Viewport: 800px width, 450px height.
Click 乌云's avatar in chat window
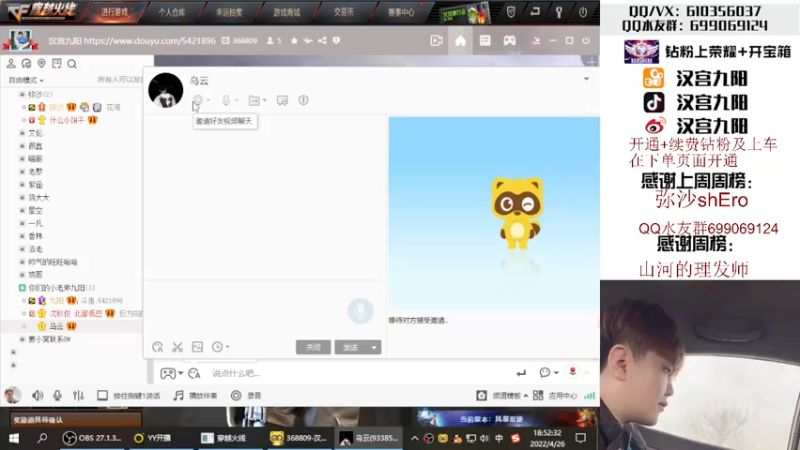click(165, 90)
